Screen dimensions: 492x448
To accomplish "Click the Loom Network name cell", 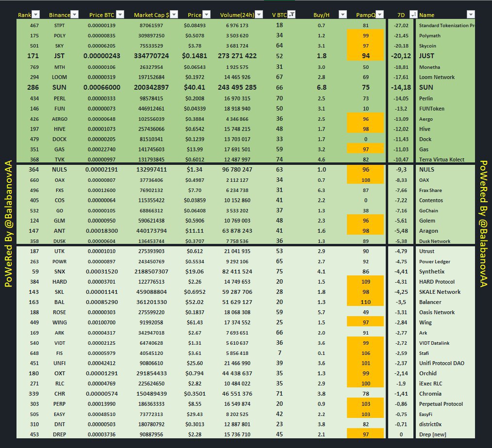I will coord(437,77).
